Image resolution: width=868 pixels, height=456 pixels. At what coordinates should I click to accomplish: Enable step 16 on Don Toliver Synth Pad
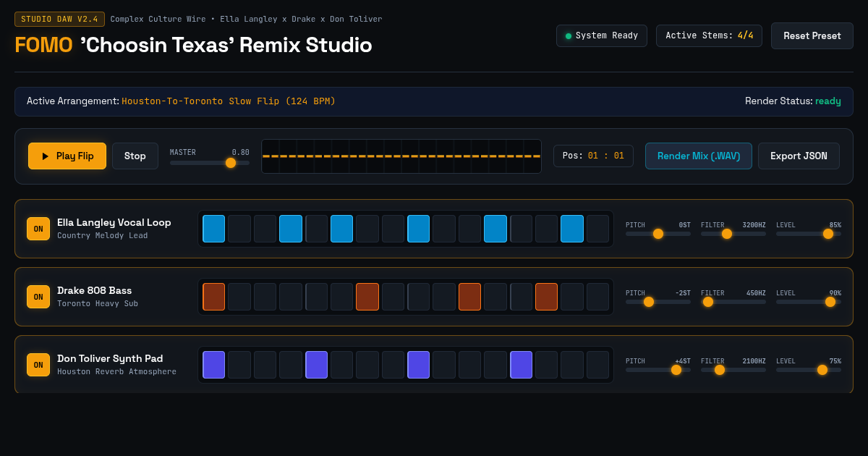[x=597, y=365]
